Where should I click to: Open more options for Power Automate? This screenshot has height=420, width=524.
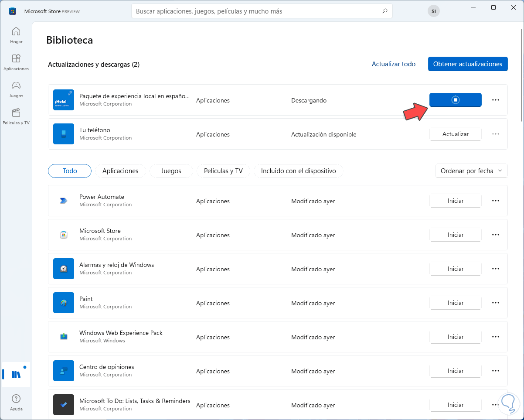coord(495,201)
